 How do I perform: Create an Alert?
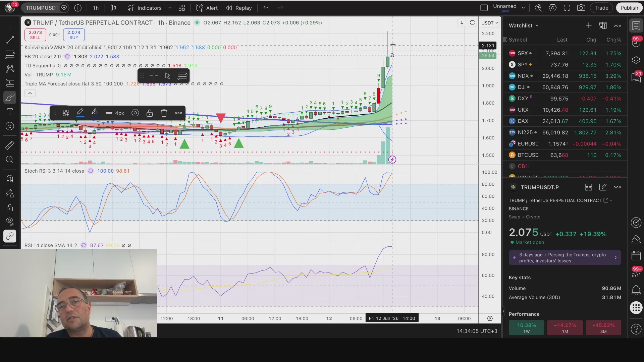click(207, 8)
